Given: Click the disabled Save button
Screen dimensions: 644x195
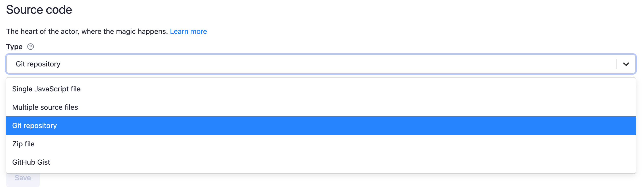Looking at the screenshot, I should click(x=23, y=177).
